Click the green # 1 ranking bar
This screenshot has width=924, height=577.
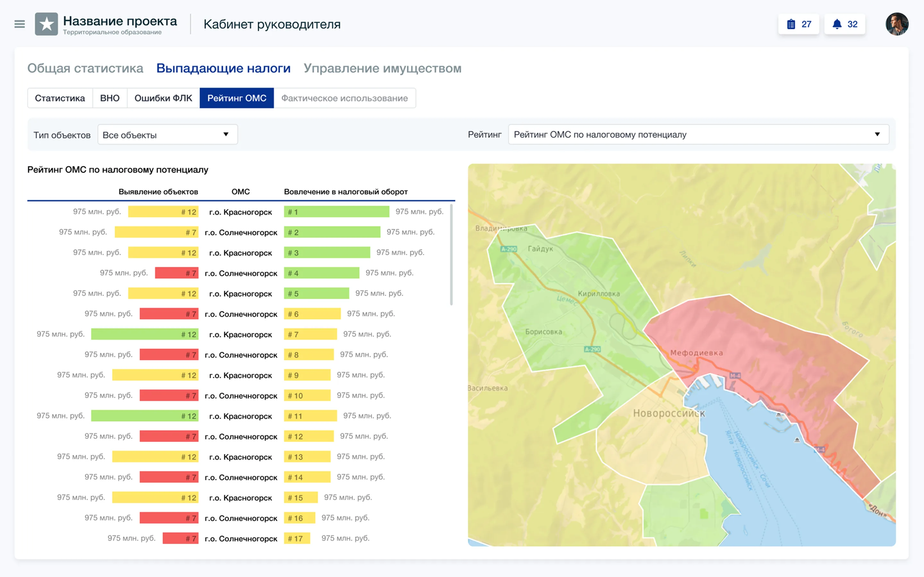point(336,212)
